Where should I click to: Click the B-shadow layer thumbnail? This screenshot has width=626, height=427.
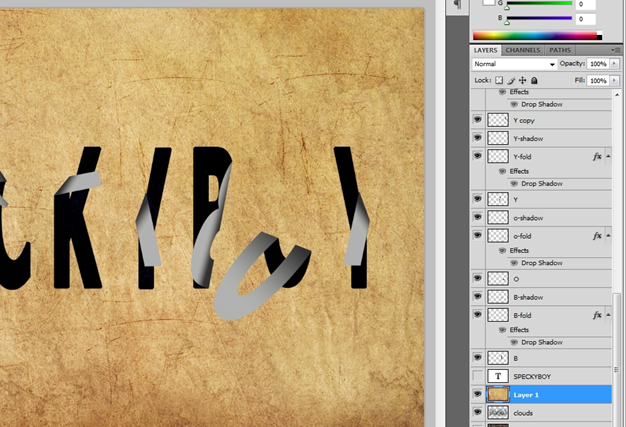[498, 297]
